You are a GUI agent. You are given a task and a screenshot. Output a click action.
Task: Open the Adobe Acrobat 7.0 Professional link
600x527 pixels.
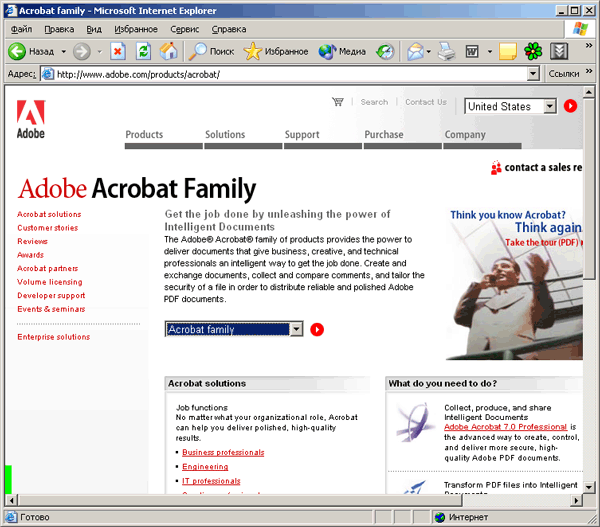point(505,427)
